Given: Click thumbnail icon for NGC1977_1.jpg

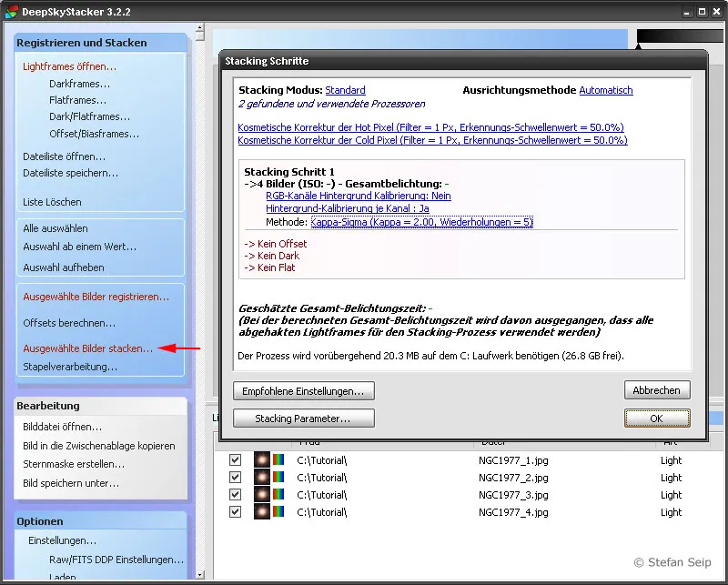Looking at the screenshot, I should pyautogui.click(x=261, y=459).
